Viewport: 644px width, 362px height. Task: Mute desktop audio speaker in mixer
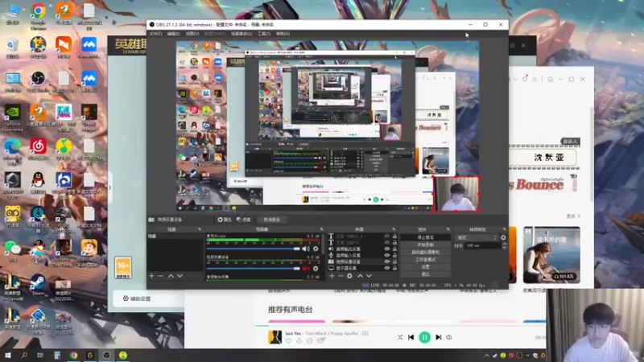pyautogui.click(x=306, y=249)
